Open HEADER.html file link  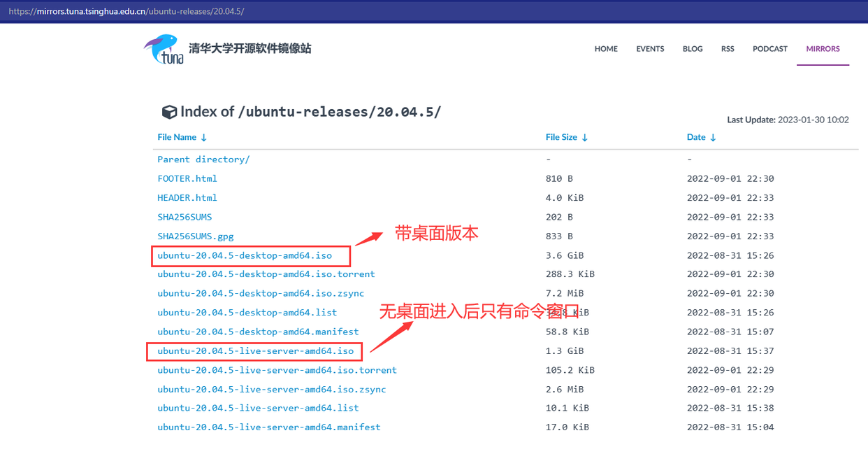click(187, 198)
